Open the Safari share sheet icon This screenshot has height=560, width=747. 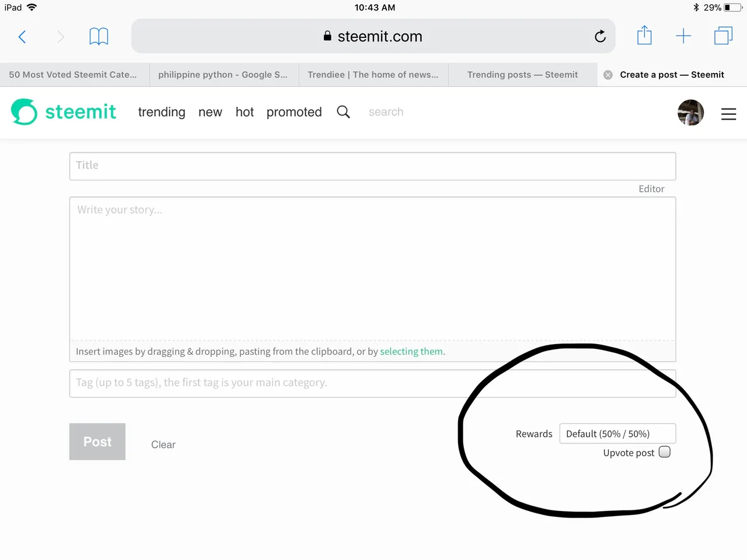644,36
